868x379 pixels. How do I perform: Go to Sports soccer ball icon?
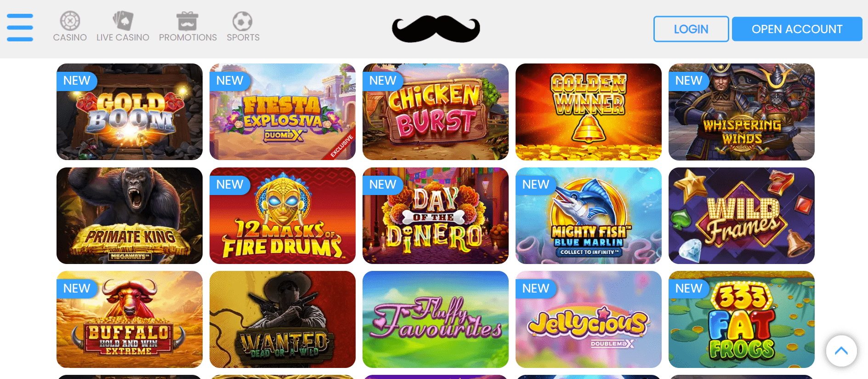tap(243, 21)
